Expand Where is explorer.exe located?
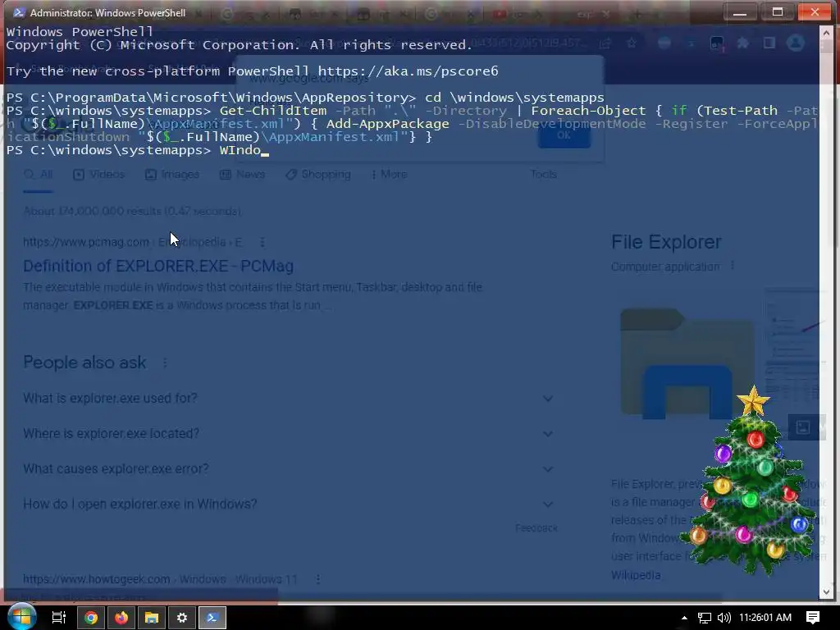 point(288,433)
